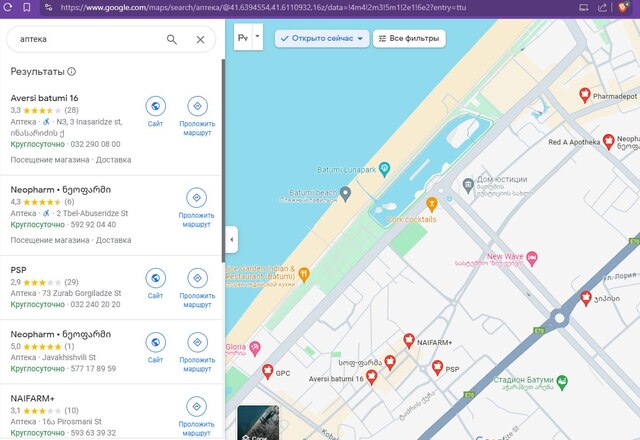Click the browser bookmark icon
The image size is (640, 440).
tap(27, 7)
